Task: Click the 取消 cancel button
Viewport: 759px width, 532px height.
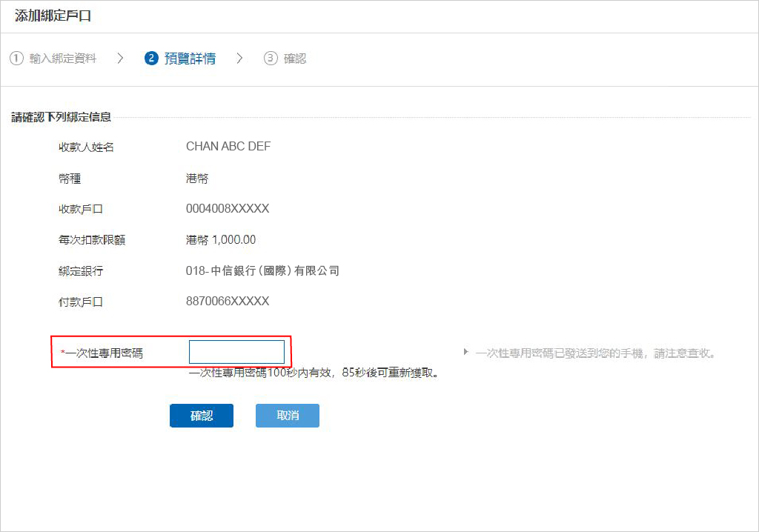Action: point(288,416)
